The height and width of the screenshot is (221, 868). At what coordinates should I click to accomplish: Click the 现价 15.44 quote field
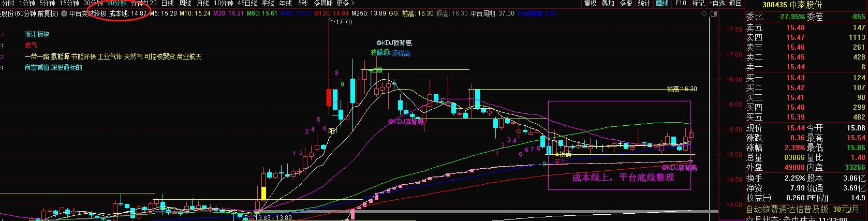(775, 128)
